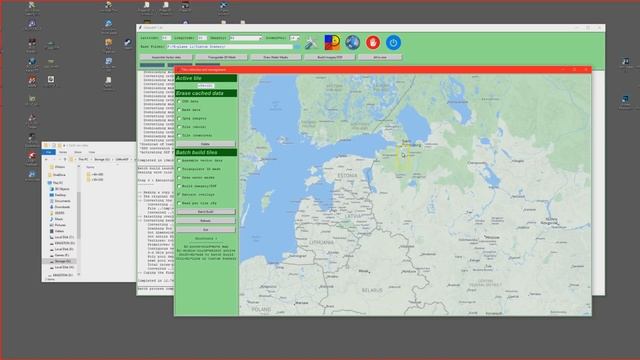This screenshot has height=360, width=640.
Task: Click the All in one button
Action: 380,57
